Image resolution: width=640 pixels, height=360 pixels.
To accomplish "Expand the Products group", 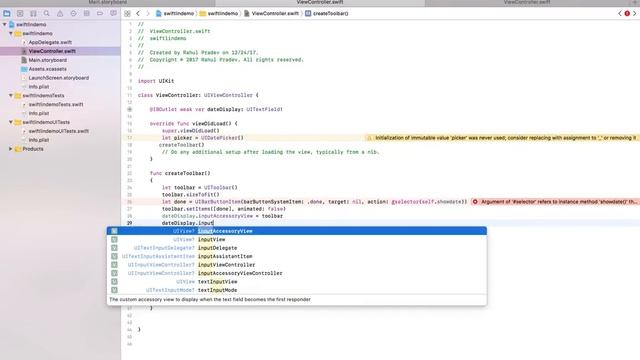I will pyautogui.click(x=11, y=149).
